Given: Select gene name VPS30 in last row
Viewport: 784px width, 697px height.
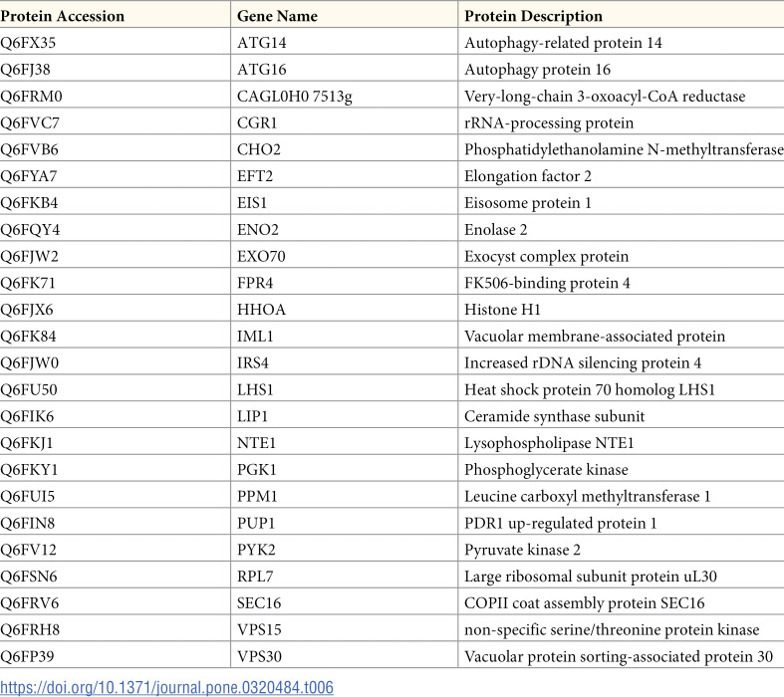Looking at the screenshot, I should [259, 656].
